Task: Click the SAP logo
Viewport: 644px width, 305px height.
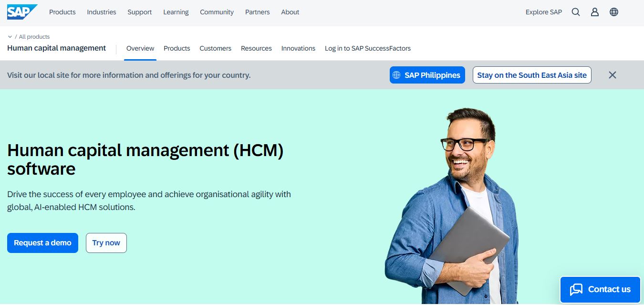Action: click(22, 12)
